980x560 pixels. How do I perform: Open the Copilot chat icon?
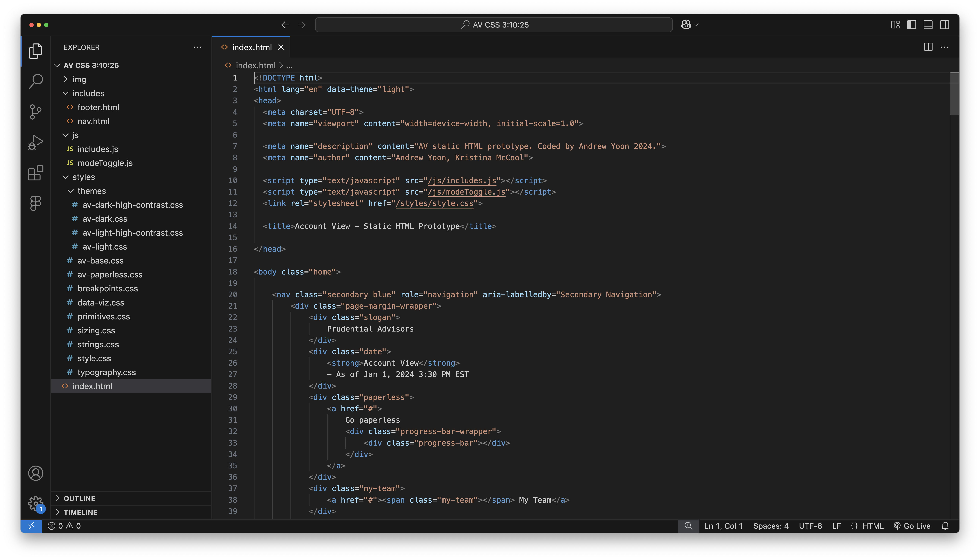coord(686,25)
